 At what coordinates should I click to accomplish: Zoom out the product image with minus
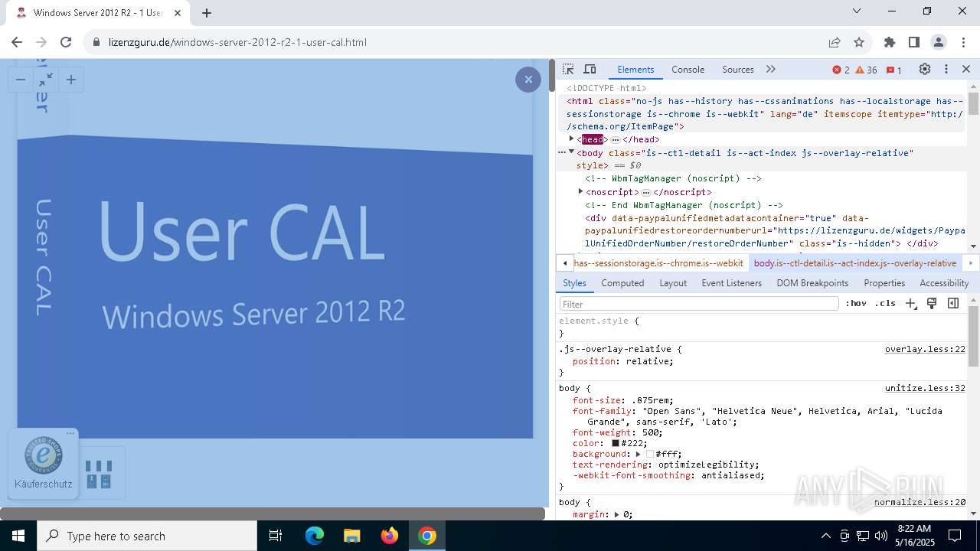click(x=21, y=80)
